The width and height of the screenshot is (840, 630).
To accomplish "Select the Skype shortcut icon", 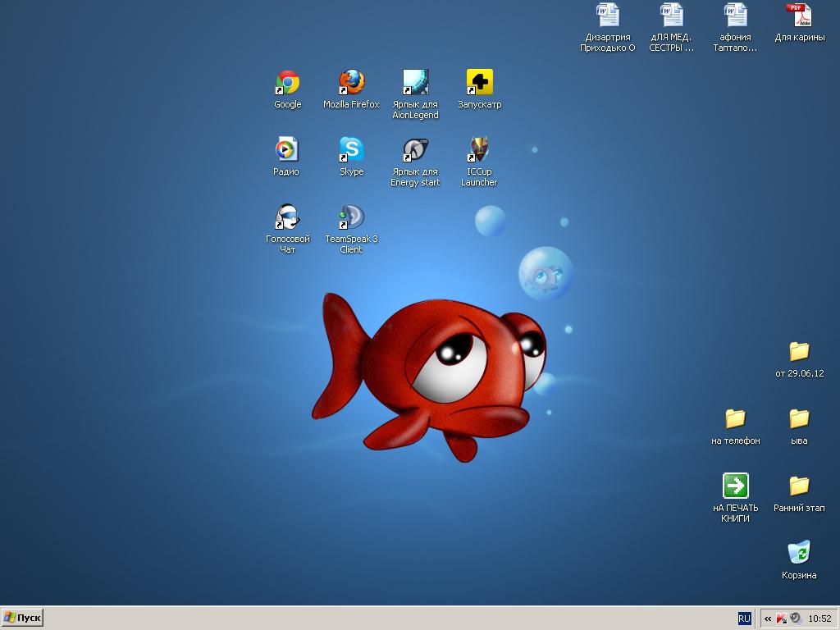I will 351,150.
